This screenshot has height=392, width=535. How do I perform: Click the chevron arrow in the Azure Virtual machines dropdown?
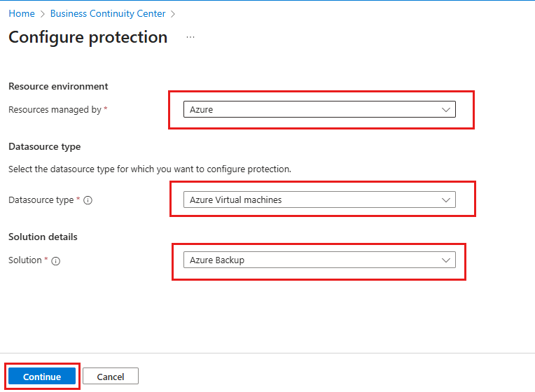tap(446, 200)
